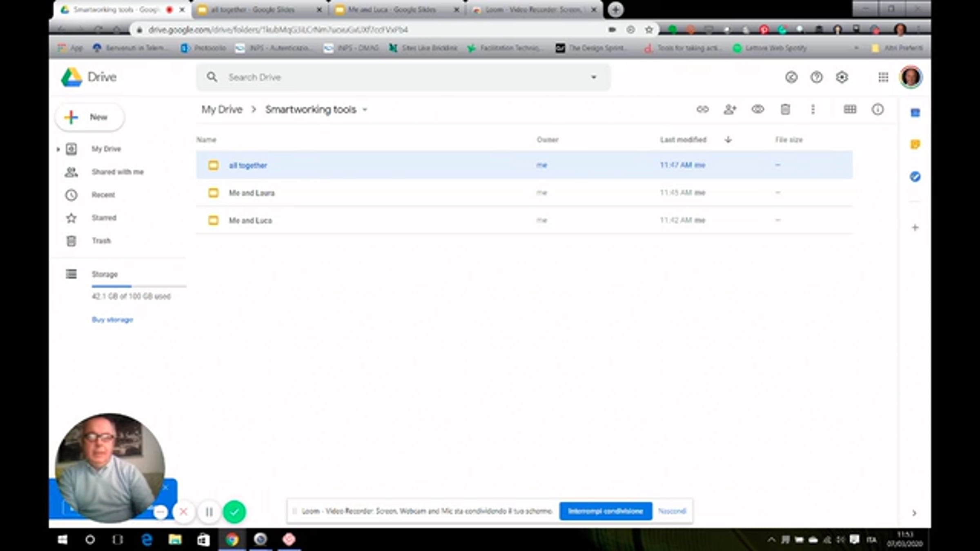Pause the Loom recording
The height and width of the screenshot is (551, 980).
pyautogui.click(x=209, y=512)
